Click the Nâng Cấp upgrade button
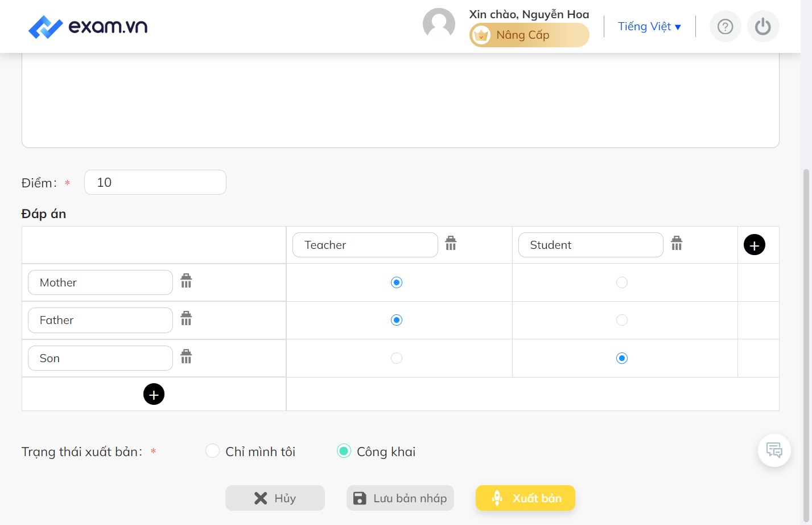812x525 pixels. coord(529,35)
